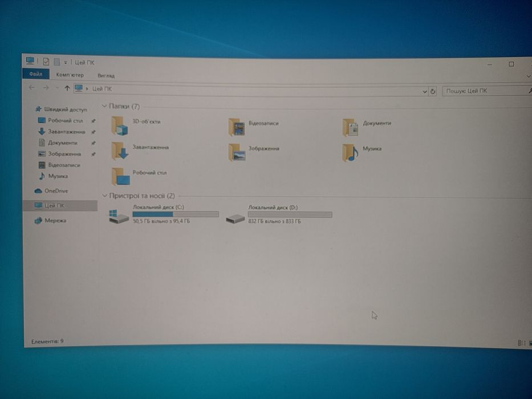The image size is (532, 399).
Task: Go up one level with Up arrow
Action: pos(67,88)
